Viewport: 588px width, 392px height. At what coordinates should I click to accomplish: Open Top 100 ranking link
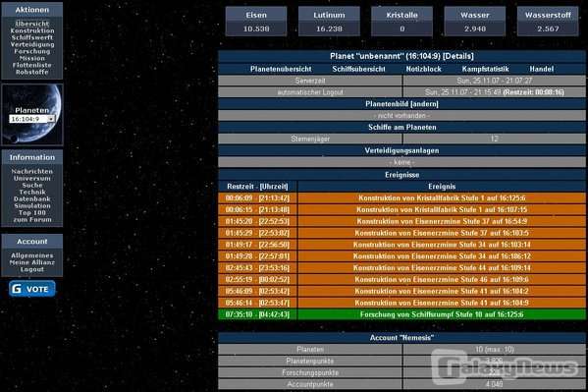32,212
